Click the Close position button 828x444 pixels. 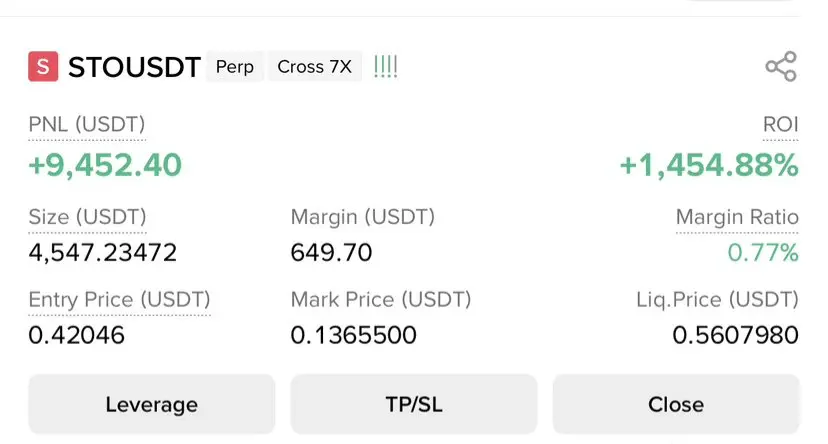pos(676,404)
